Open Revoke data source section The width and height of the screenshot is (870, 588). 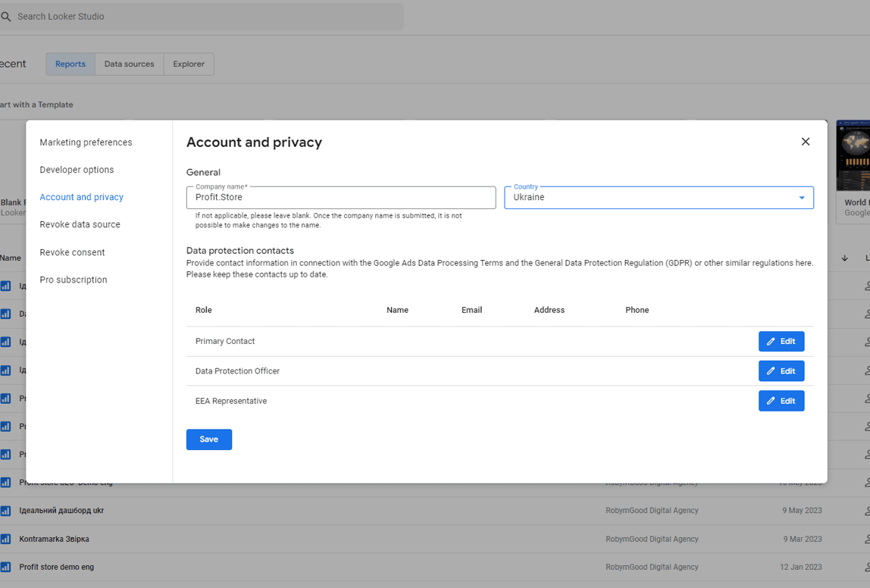(80, 224)
